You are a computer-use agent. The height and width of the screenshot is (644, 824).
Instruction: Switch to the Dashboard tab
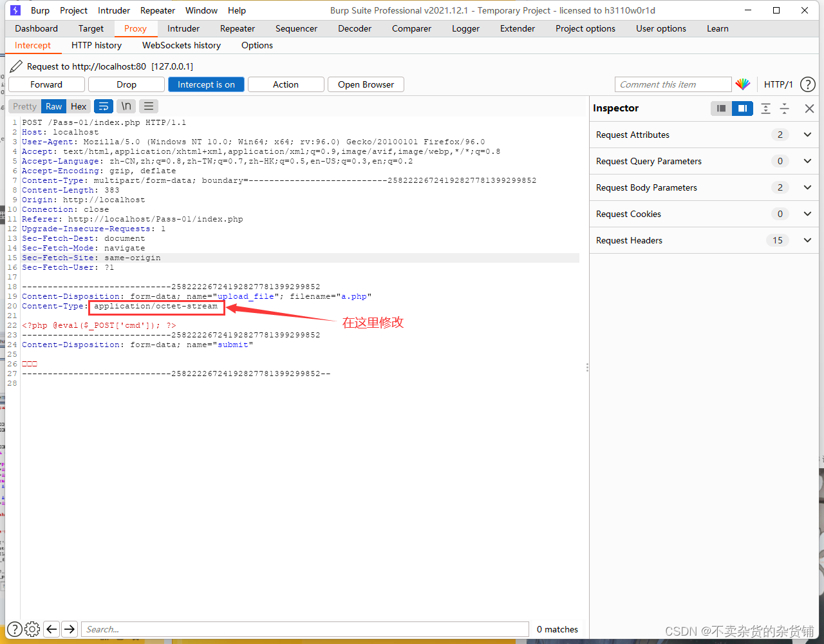click(x=37, y=28)
